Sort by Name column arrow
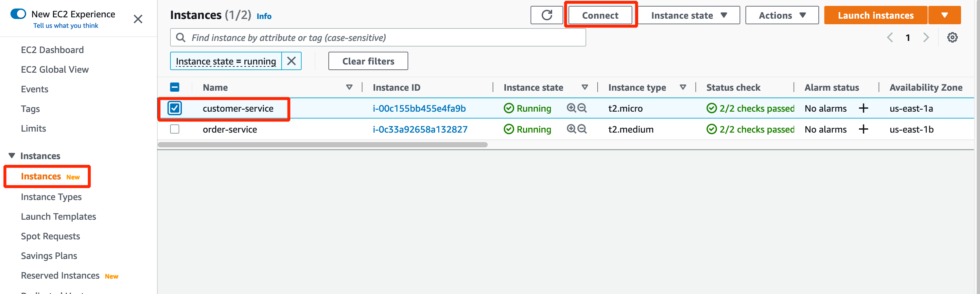Image resolution: width=980 pixels, height=294 pixels. (349, 87)
